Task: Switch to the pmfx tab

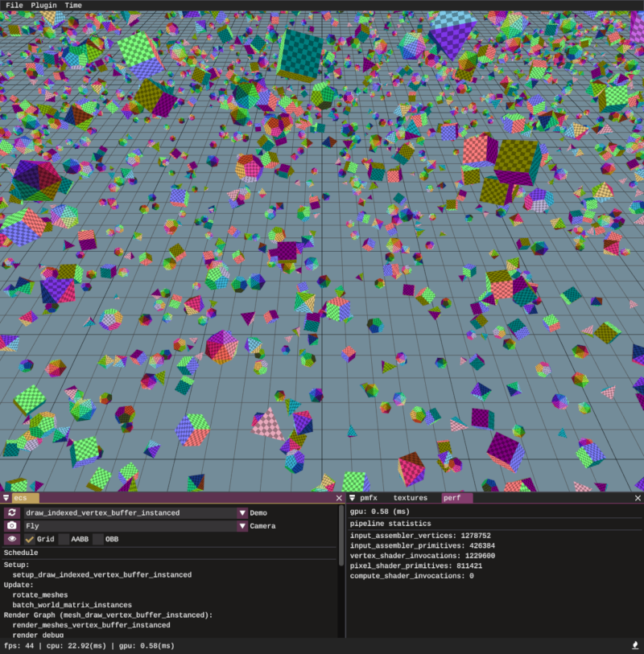Action: 369,498
